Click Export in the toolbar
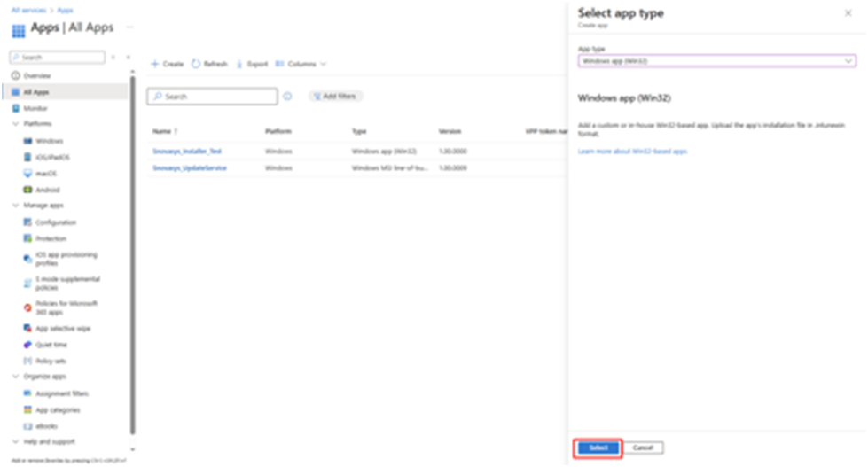 tap(252, 64)
